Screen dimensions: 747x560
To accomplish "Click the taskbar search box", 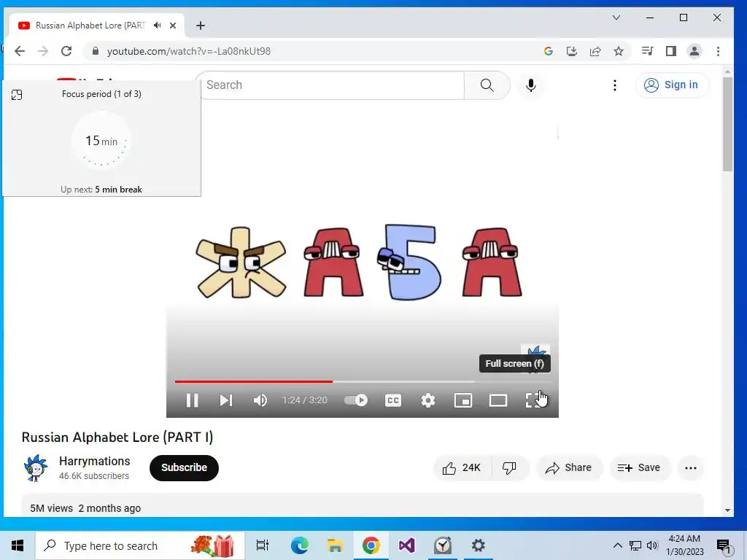I will click(140, 545).
